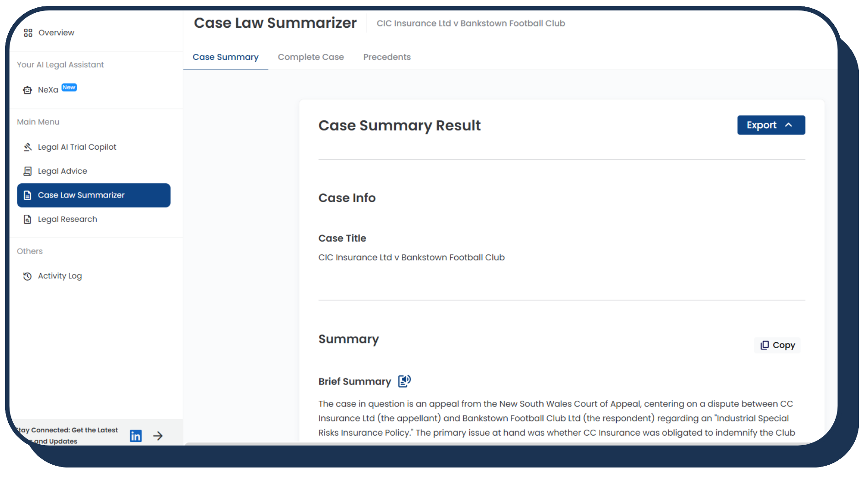Click the gavel icon for Trial Copilot

27,147
